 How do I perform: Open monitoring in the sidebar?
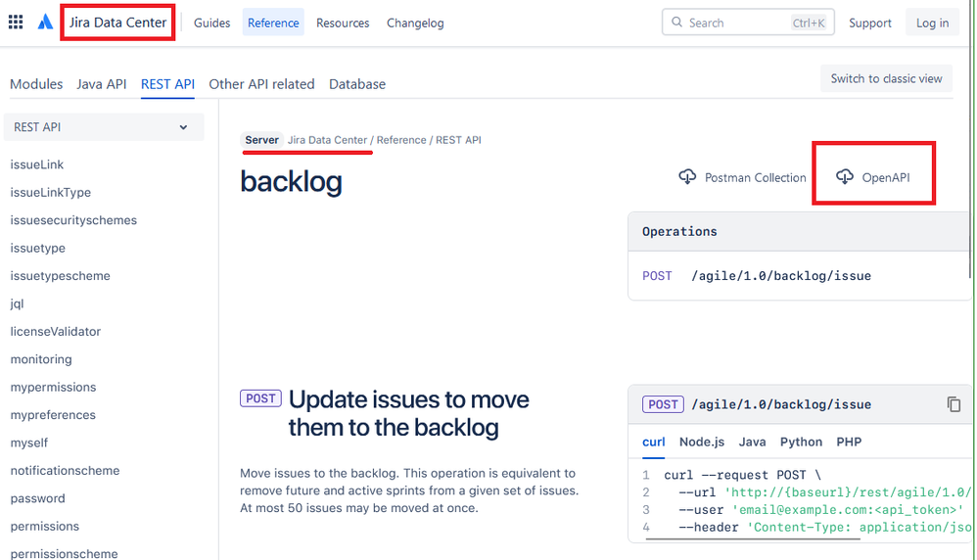41,358
